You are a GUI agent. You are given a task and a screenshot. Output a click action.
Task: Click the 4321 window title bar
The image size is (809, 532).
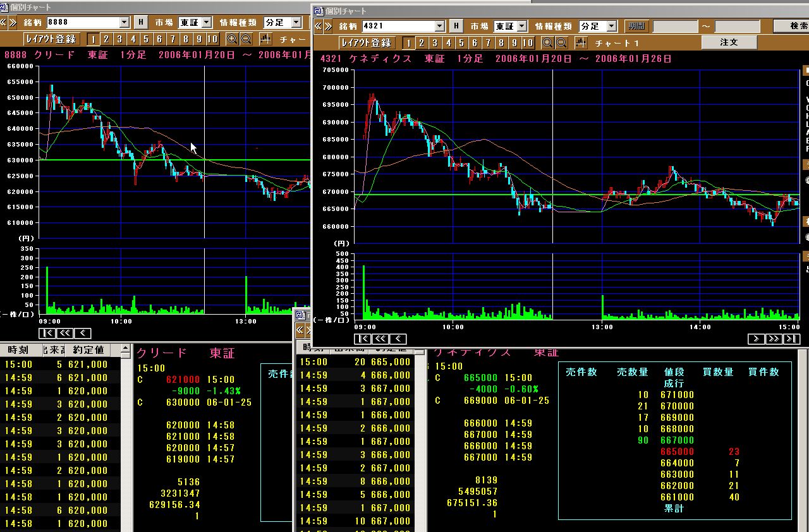[x=560, y=11]
